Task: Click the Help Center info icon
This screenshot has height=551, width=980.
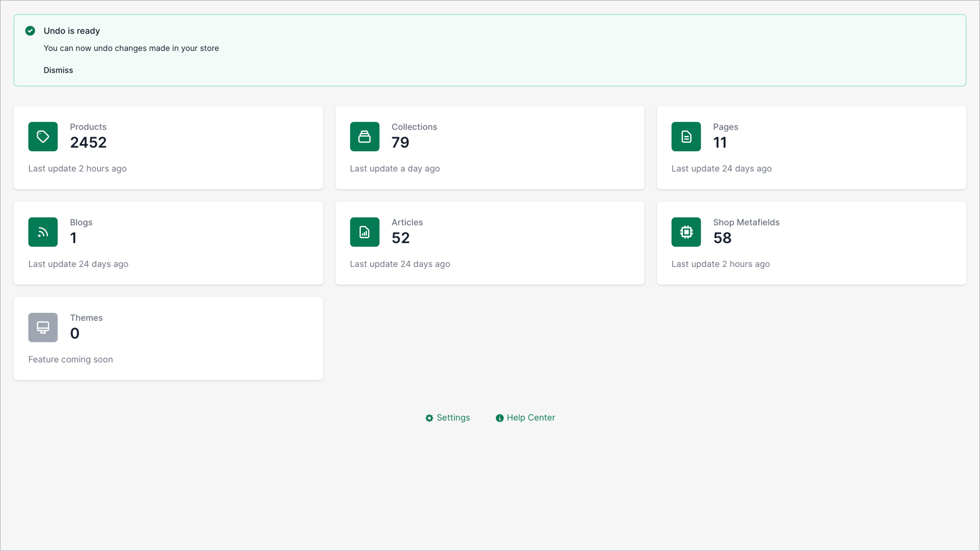Action: tap(500, 418)
